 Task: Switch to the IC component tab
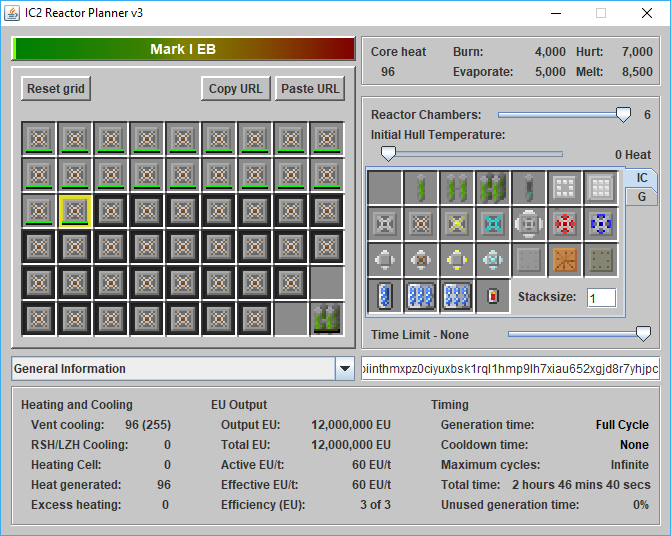click(641, 178)
